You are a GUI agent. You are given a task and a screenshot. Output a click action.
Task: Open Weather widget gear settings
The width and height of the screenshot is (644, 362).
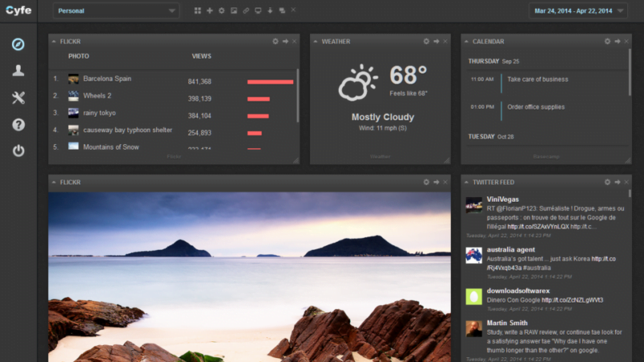pyautogui.click(x=427, y=41)
